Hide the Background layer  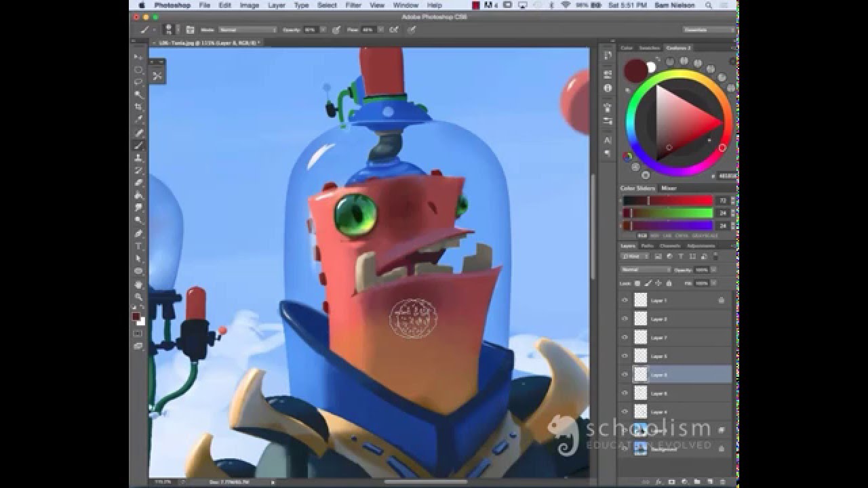point(625,448)
